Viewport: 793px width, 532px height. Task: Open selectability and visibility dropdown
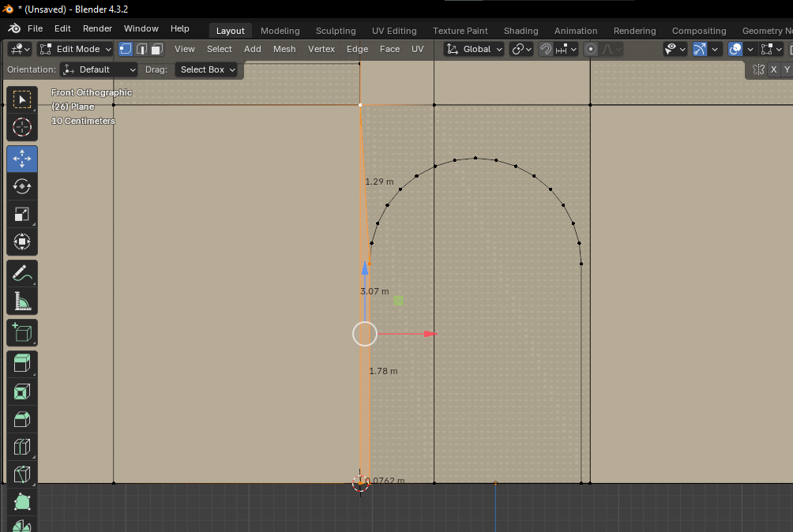(x=675, y=49)
